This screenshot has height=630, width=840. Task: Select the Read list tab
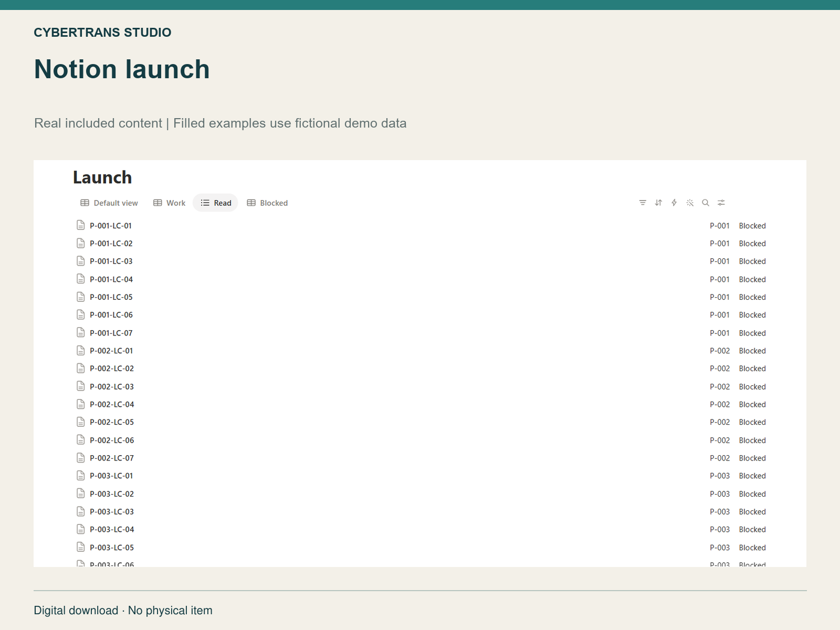click(216, 203)
